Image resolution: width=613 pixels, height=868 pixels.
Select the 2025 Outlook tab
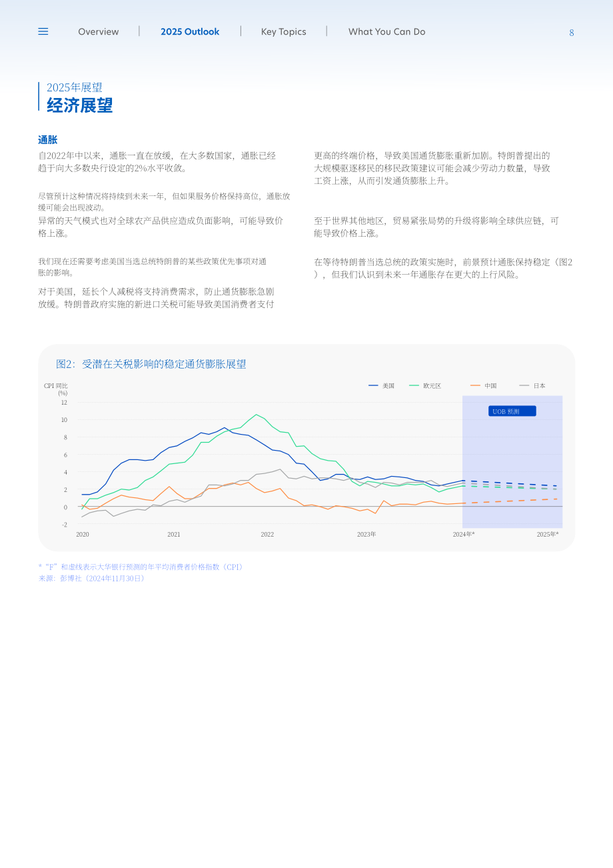pos(190,31)
